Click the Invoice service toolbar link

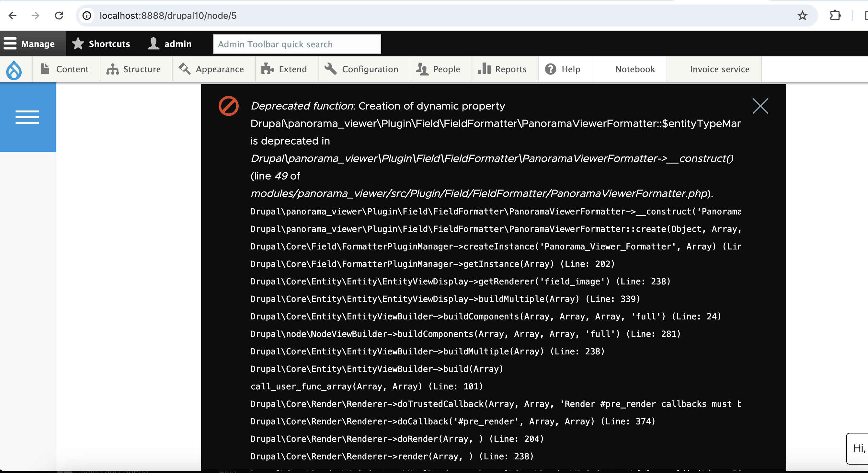pyautogui.click(x=719, y=69)
